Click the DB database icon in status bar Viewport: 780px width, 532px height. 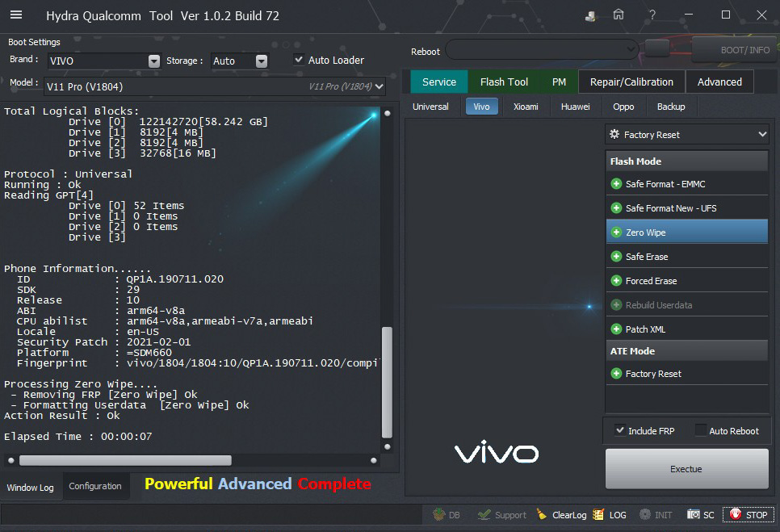438,514
